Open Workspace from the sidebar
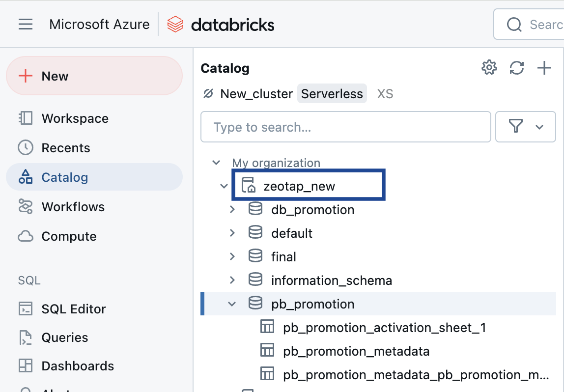Image resolution: width=564 pixels, height=392 pixels. point(75,118)
